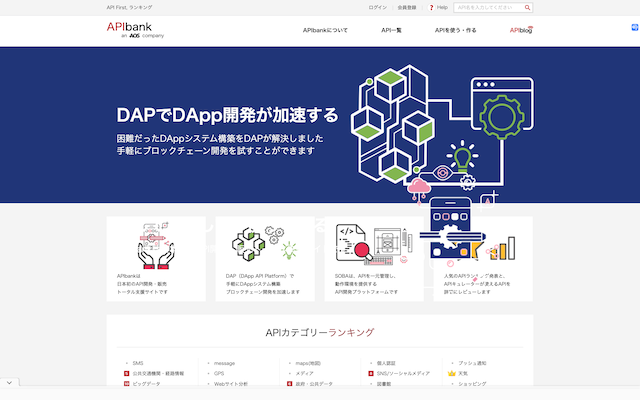640x400 pixels.
Task: Open the GPS category
Action: (x=219, y=373)
